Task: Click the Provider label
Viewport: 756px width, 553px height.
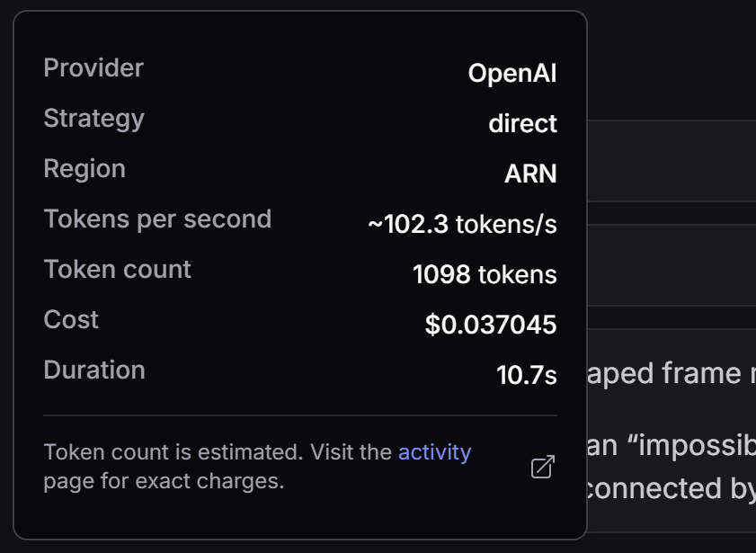Action: click(x=93, y=68)
